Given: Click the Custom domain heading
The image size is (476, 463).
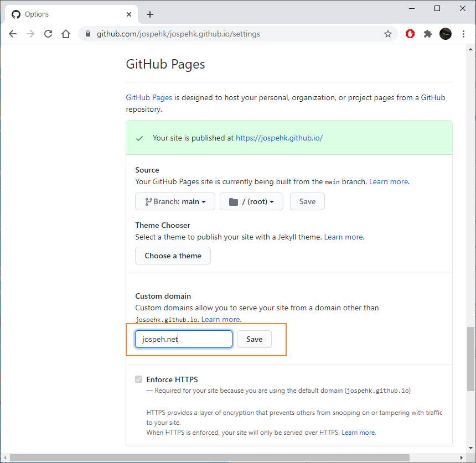Looking at the screenshot, I should pyautogui.click(x=163, y=296).
